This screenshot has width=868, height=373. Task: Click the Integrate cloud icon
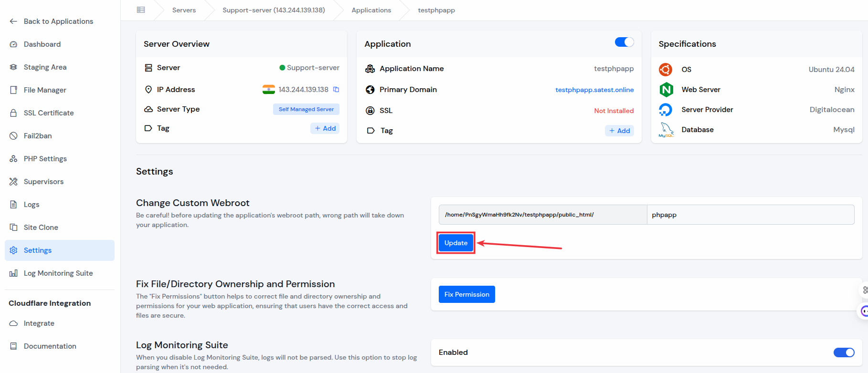tap(13, 323)
